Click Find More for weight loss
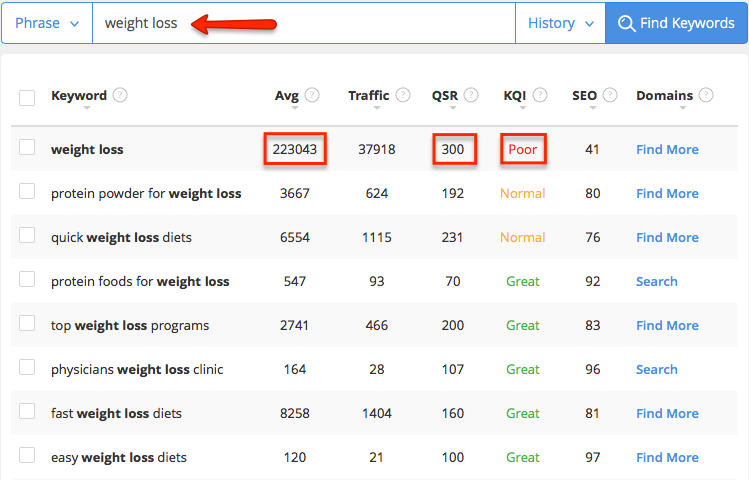The image size is (749, 480). click(x=667, y=149)
